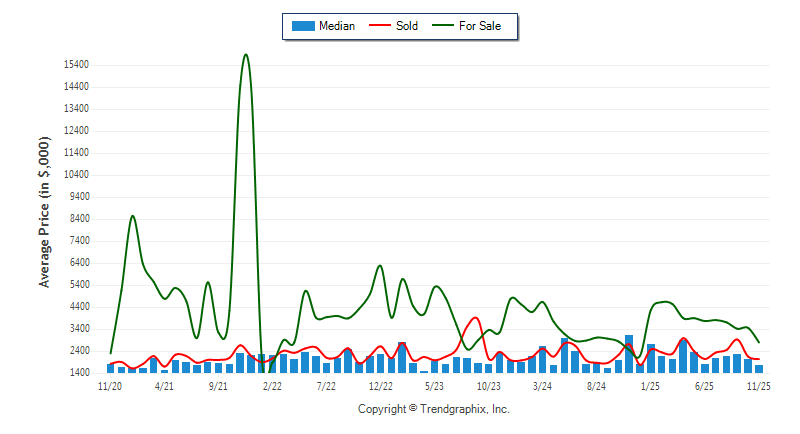Toggle the For Sale series legend label
This screenshot has width=800, height=434.
pyautogui.click(x=480, y=26)
